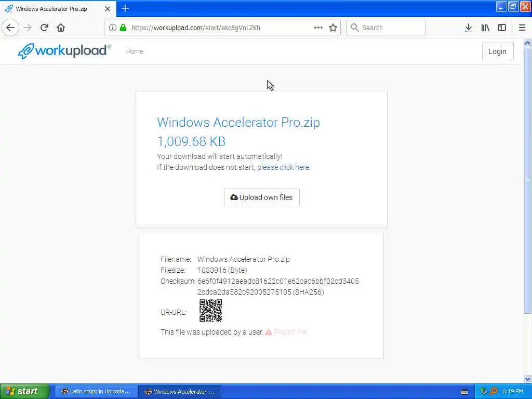Image resolution: width=532 pixels, height=399 pixels.
Task: Click the Report file link
Action: click(290, 332)
